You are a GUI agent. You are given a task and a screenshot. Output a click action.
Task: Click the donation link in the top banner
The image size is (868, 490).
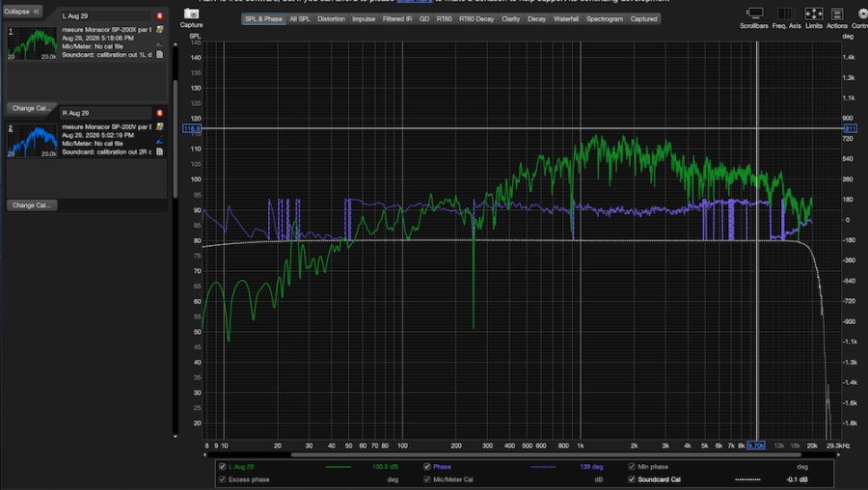(x=414, y=1)
